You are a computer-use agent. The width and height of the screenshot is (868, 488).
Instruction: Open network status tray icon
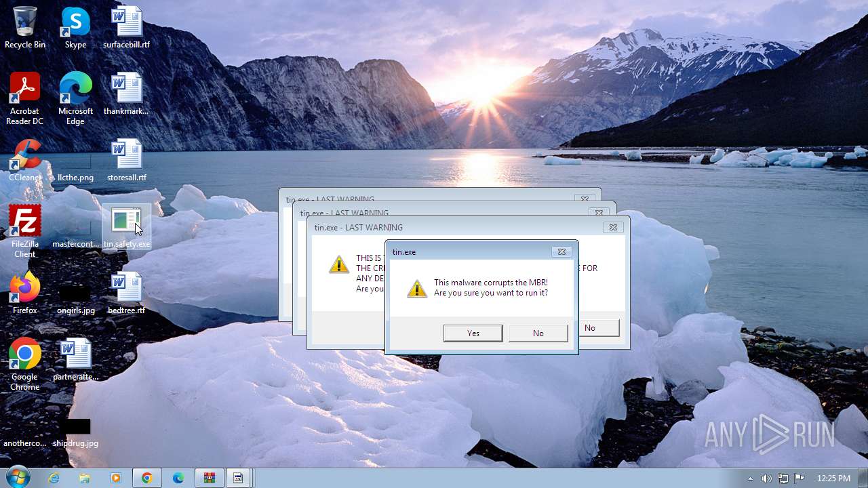783,479
